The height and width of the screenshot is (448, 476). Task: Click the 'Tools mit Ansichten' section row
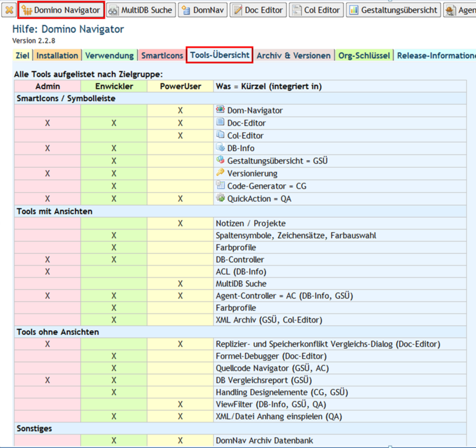point(241,211)
